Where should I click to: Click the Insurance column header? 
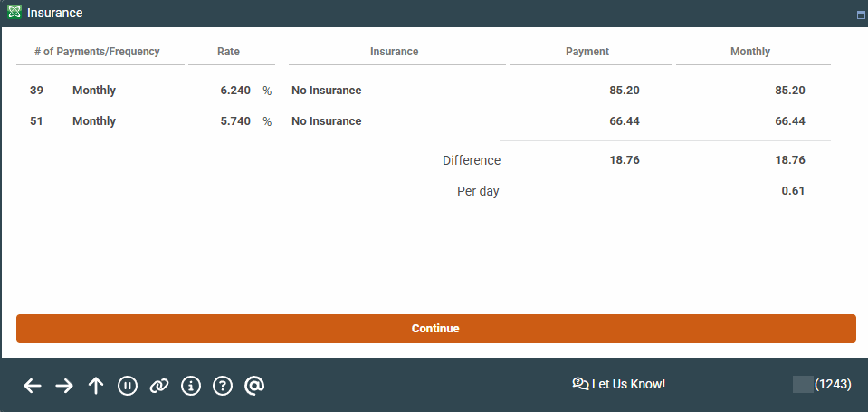coord(394,52)
